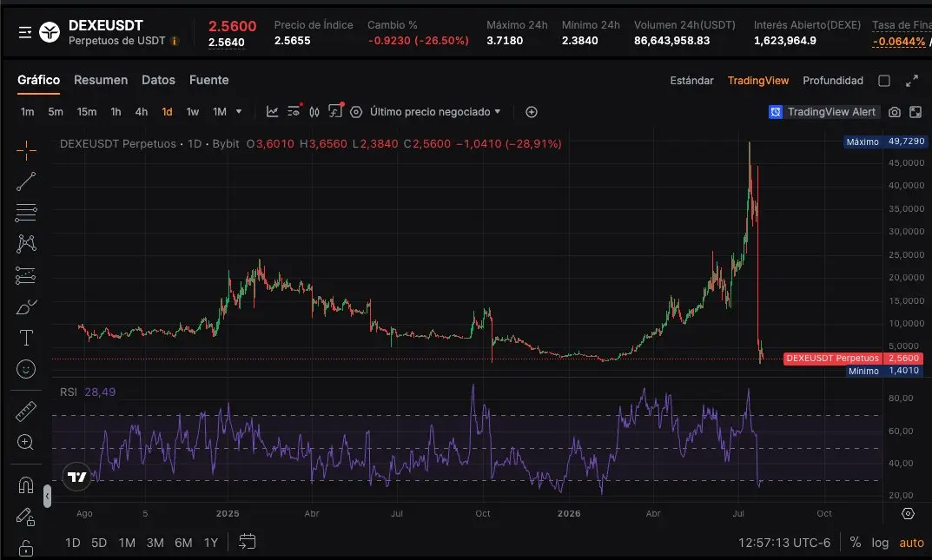Toggle the square layout checkbox near Profundidad

884,81
